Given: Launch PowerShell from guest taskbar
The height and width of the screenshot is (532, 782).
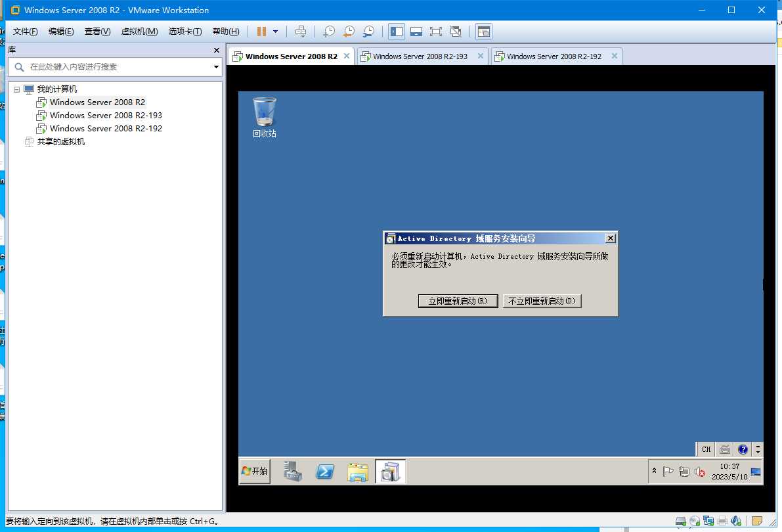Looking at the screenshot, I should [x=325, y=471].
